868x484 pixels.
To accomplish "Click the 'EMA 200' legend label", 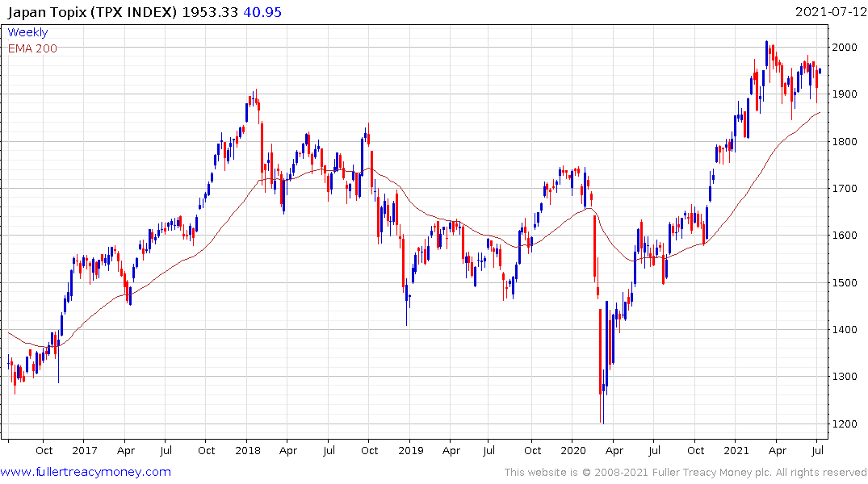I will pos(32,48).
